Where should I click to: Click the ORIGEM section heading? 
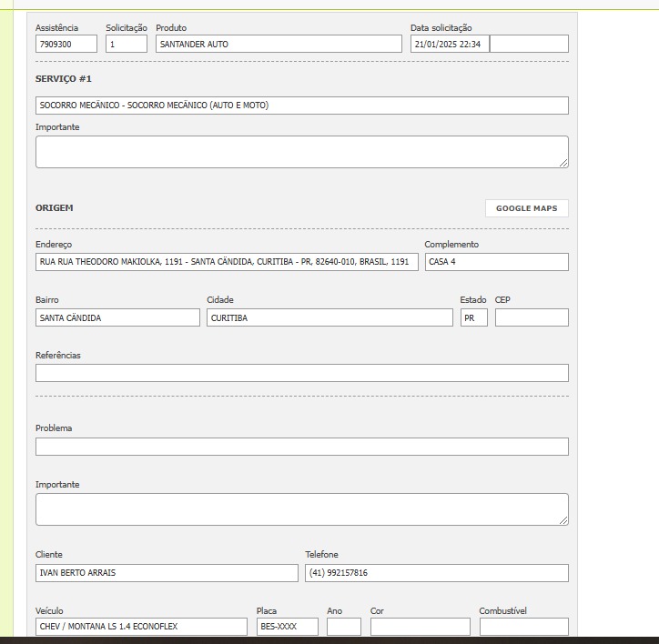55,208
